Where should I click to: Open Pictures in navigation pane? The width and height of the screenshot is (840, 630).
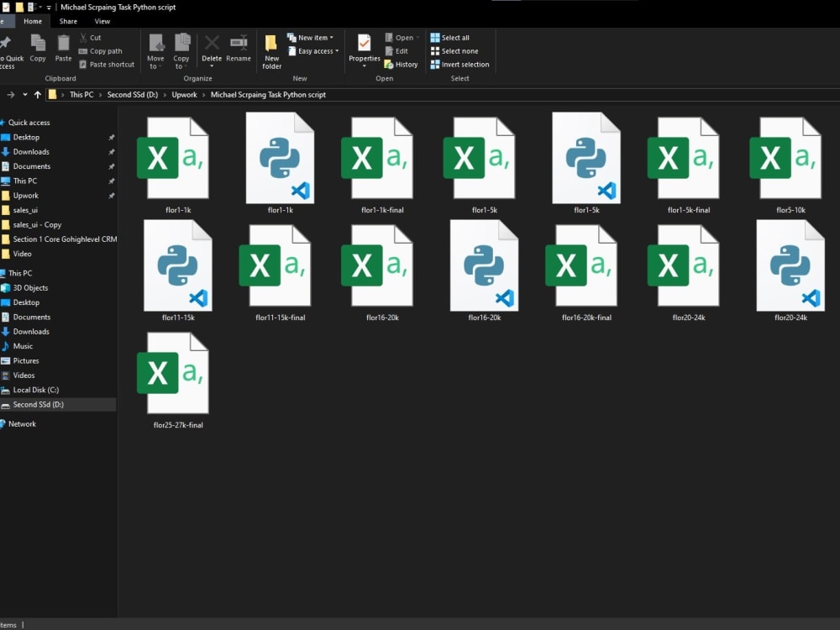coord(26,360)
